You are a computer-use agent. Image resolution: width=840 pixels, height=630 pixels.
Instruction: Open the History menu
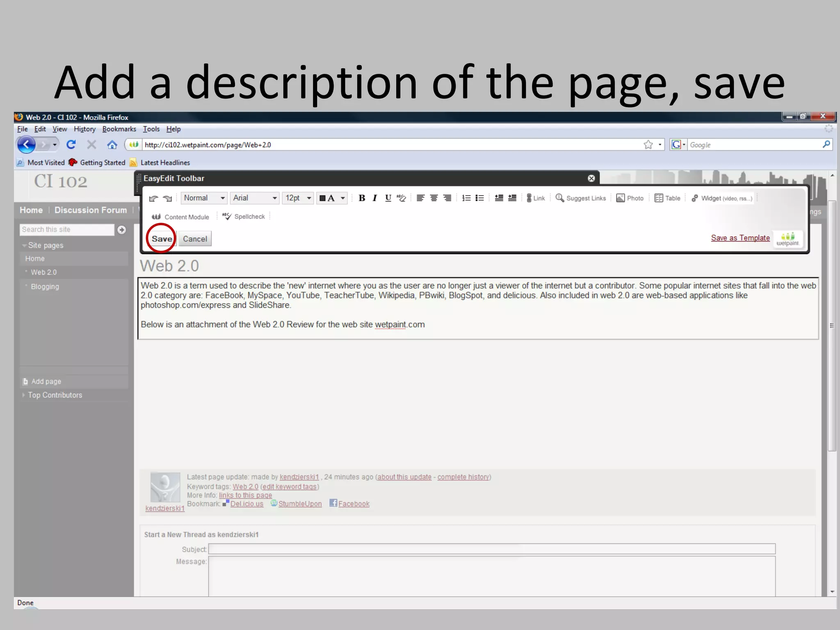click(x=84, y=129)
